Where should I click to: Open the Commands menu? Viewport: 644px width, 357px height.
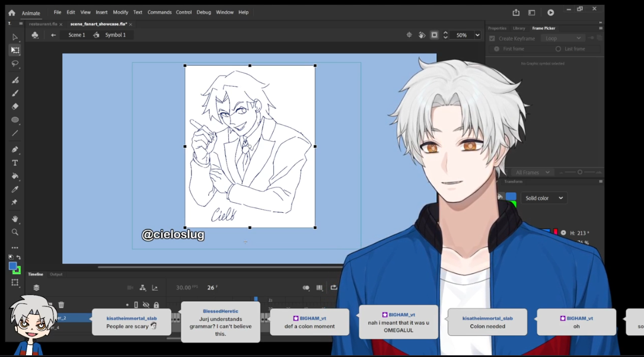160,12
